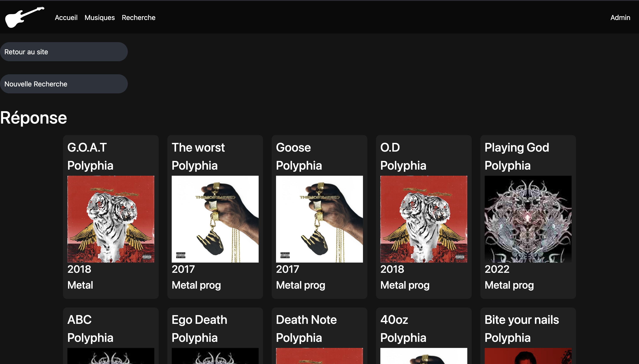Viewport: 639px width, 364px height.
Task: Click Polyphia artist on Death Note card
Action: pos(299,338)
